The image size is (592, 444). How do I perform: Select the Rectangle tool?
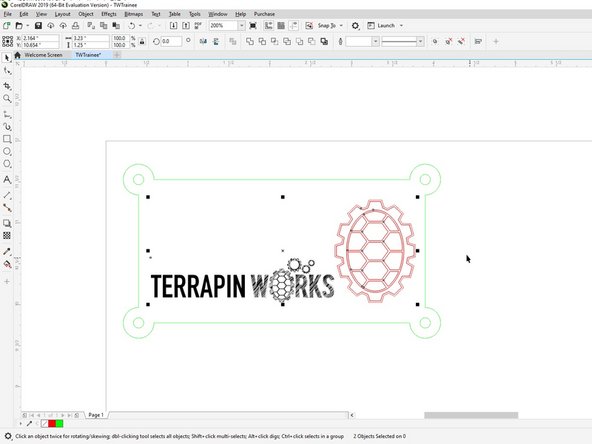[x=7, y=139]
